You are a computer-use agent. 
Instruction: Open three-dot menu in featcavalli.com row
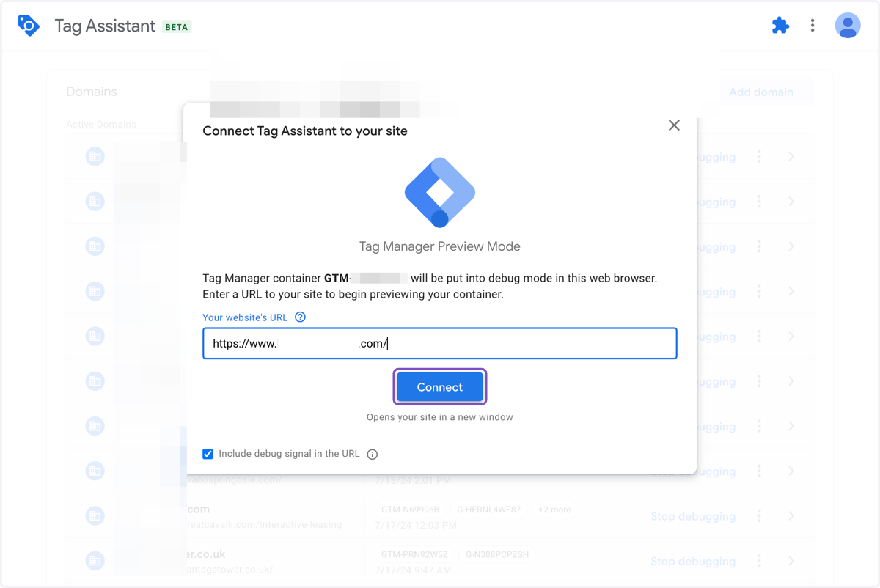click(x=759, y=516)
